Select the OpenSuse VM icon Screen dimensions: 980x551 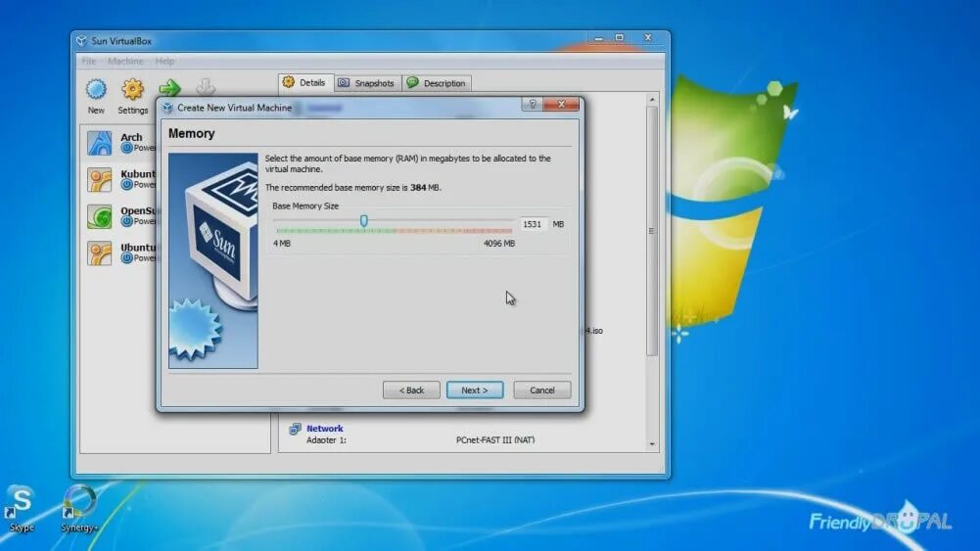(x=100, y=216)
